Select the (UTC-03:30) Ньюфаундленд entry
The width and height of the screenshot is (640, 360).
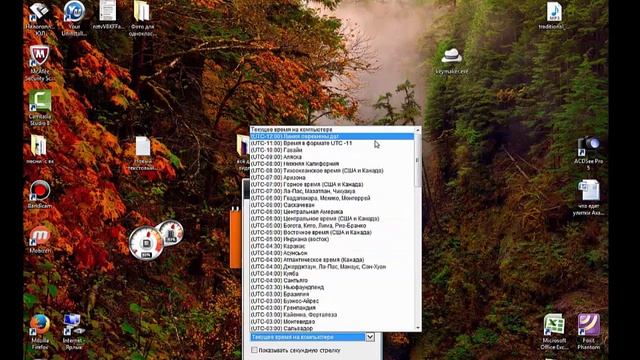332,287
